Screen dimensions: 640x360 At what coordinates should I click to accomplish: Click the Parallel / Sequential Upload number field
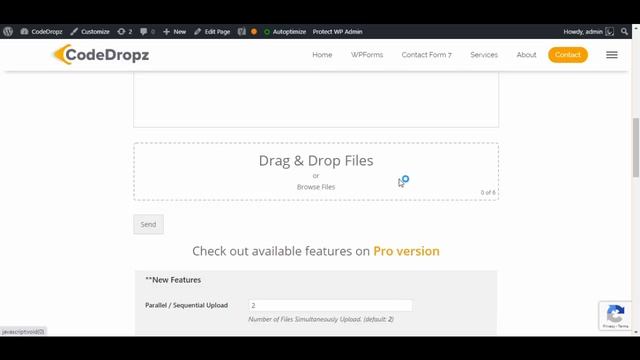pos(330,305)
